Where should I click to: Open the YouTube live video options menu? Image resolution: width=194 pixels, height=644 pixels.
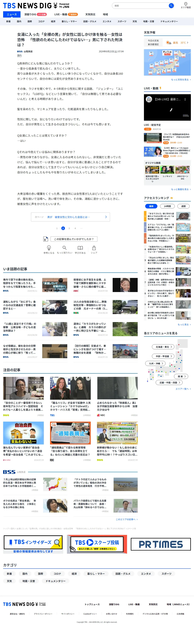point(185,99)
